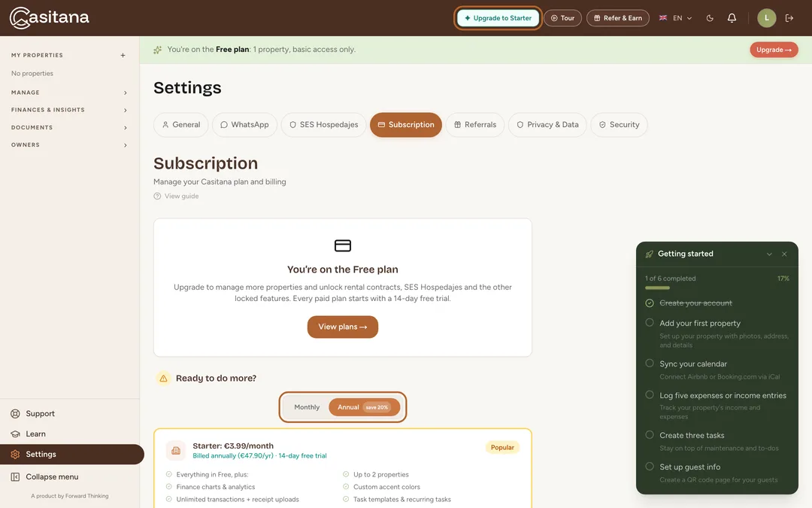Click the help icon next to View guide
The width and height of the screenshot is (812, 508).
tap(157, 196)
